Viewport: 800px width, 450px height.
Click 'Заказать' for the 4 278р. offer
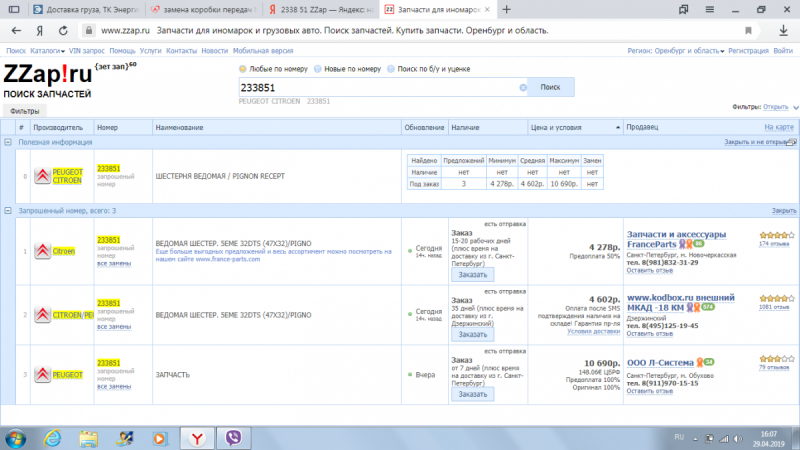click(x=472, y=273)
